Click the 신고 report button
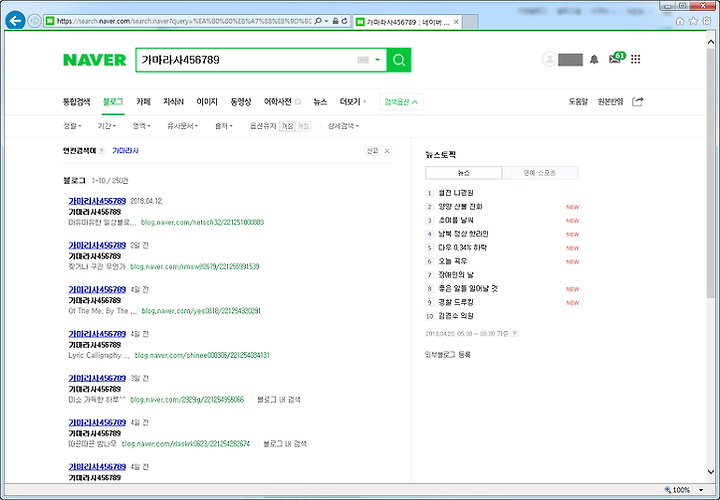This screenshot has height=500, width=720. pos(372,151)
